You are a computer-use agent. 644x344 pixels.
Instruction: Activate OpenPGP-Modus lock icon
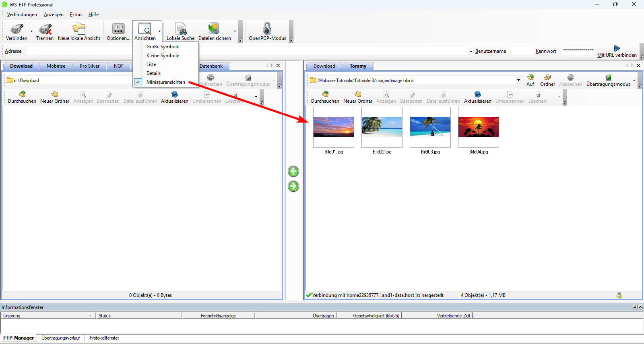click(267, 29)
